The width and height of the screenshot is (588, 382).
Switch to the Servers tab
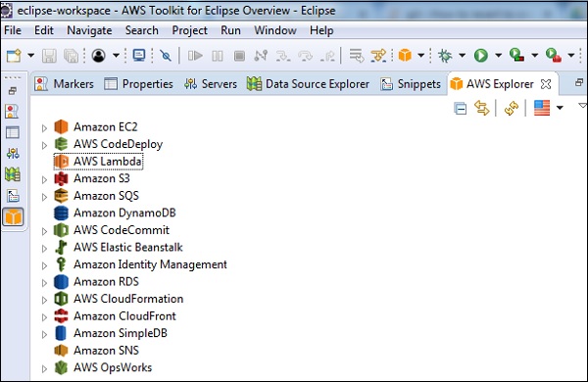[211, 84]
